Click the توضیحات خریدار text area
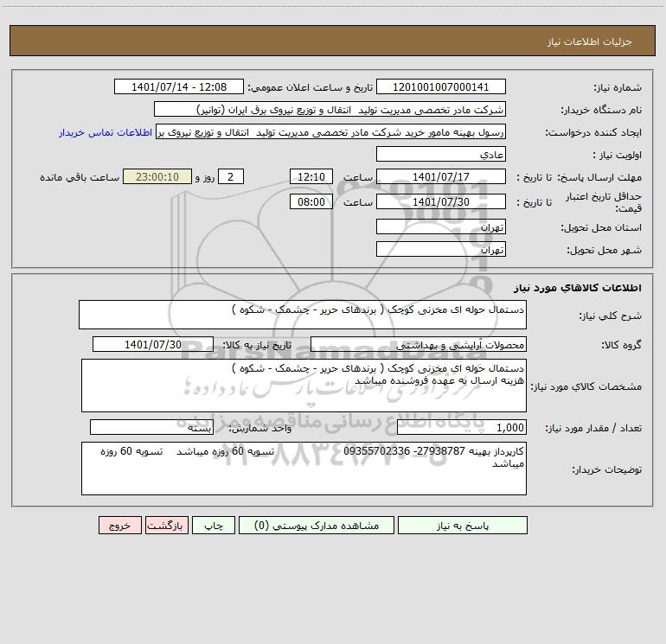666x644 pixels. [x=304, y=469]
